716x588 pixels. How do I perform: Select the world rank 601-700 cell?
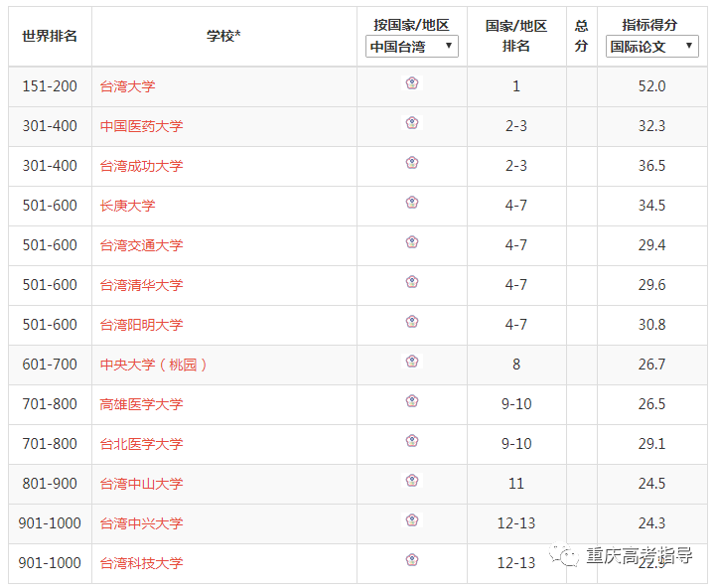click(x=50, y=365)
